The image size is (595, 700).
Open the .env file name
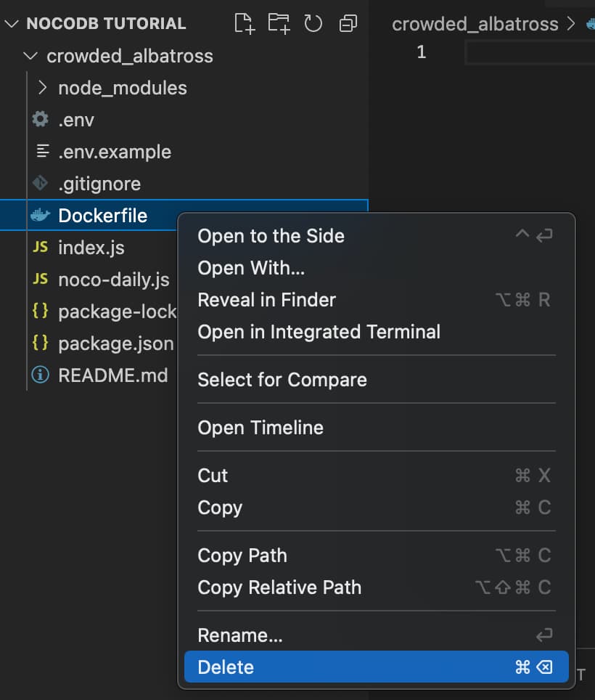pyautogui.click(x=76, y=120)
